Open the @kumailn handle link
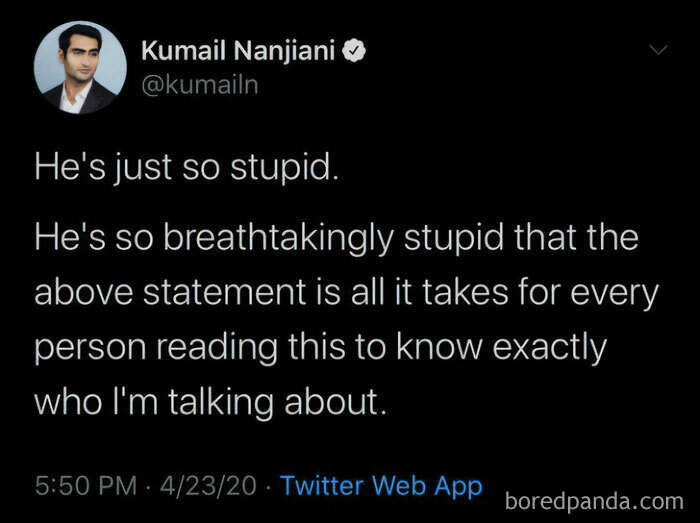Viewport: 700px width, 523px height. tap(200, 85)
